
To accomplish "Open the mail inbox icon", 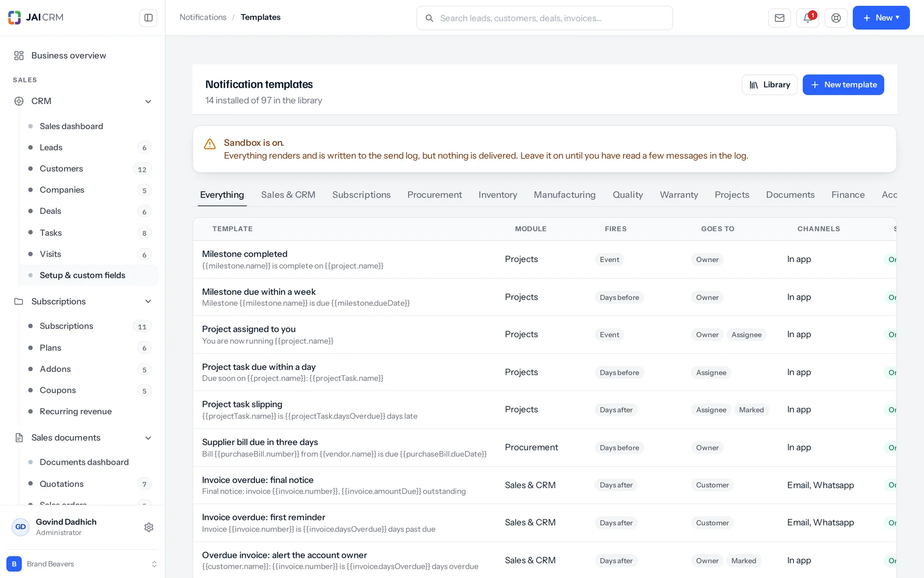I will 780,18.
